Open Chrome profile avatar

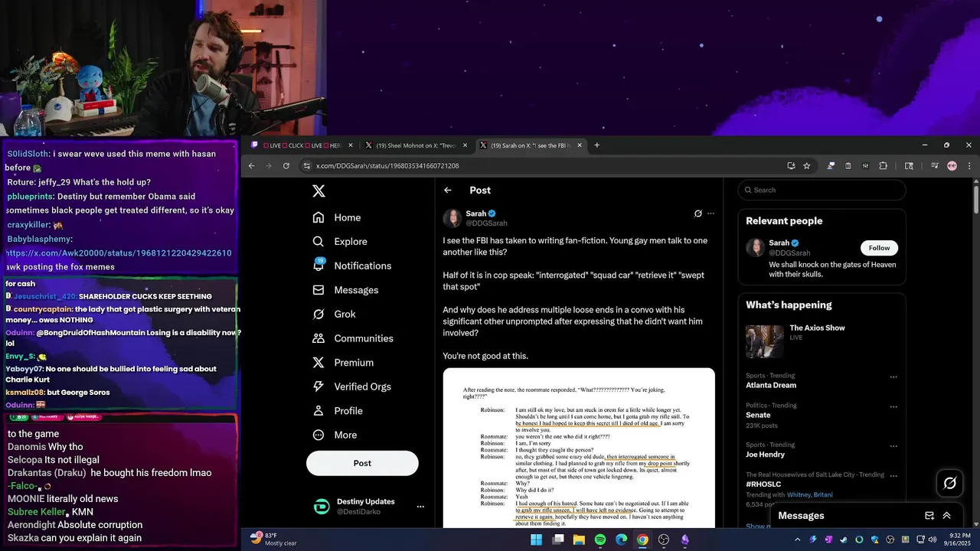pyautogui.click(x=952, y=166)
